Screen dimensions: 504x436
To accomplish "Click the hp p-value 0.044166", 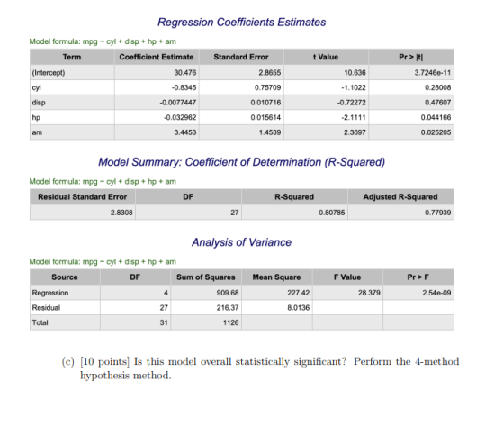I will click(x=436, y=117).
